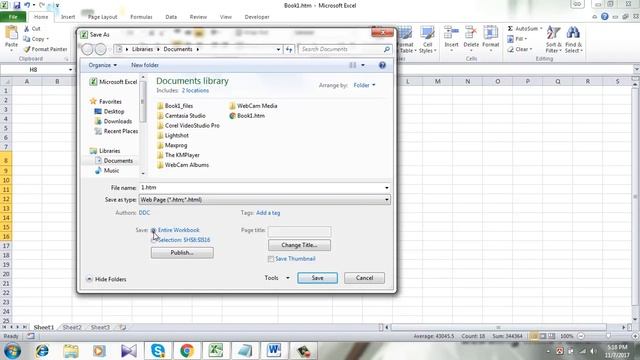
Task: Switch to Insert ribbon tab
Action: (x=68, y=17)
